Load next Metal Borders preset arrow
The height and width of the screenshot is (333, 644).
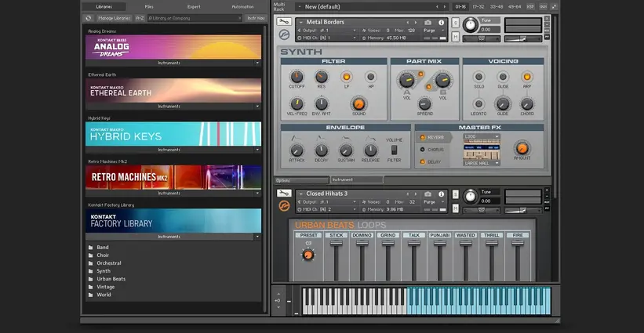point(416,23)
